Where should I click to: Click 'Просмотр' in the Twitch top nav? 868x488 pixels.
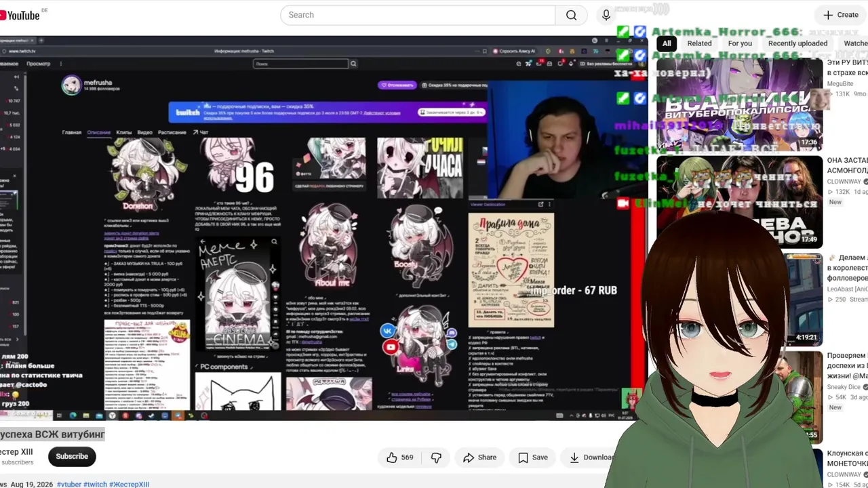point(38,64)
